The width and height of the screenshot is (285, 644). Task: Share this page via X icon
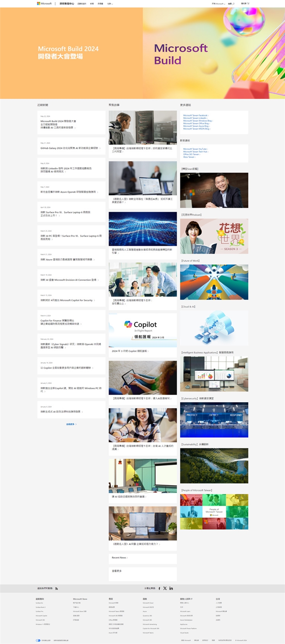click(x=165, y=588)
